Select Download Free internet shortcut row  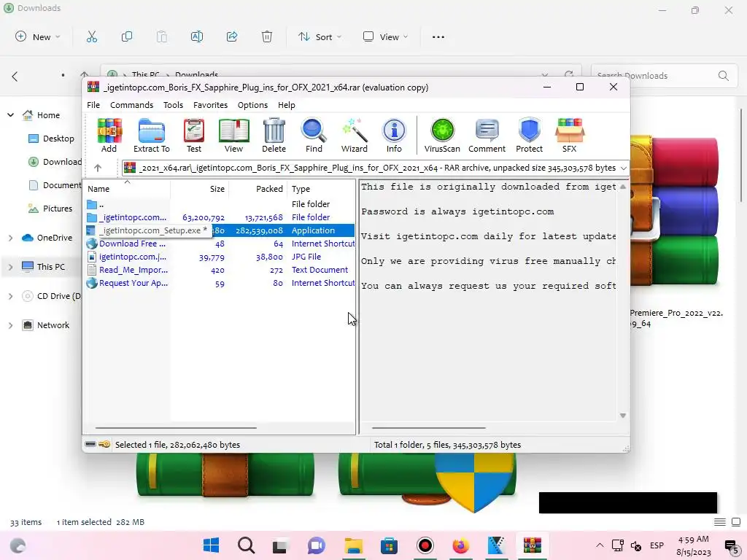click(x=220, y=244)
